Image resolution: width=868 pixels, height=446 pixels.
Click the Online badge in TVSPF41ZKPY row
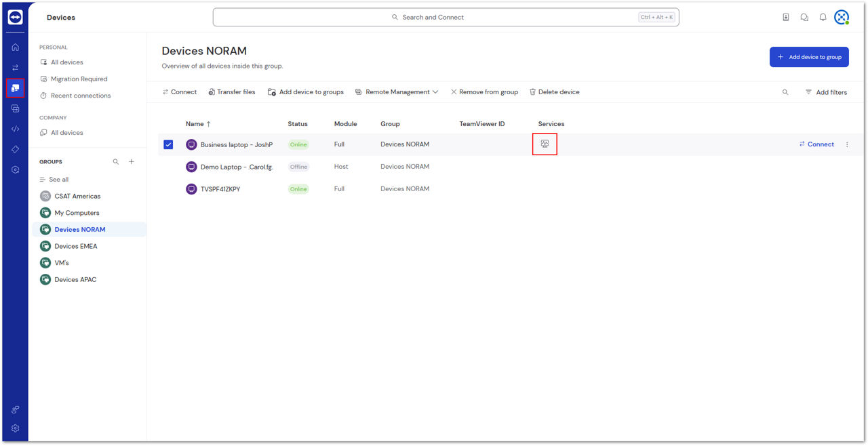(298, 189)
